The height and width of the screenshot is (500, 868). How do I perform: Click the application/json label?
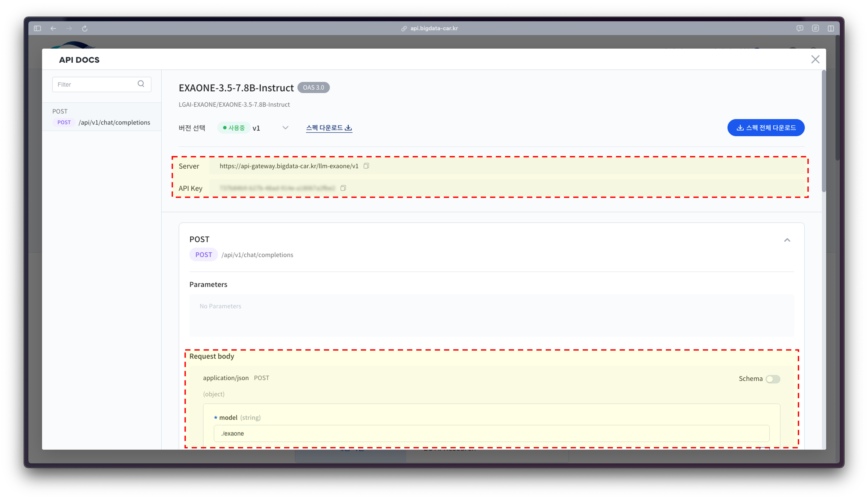coord(225,378)
